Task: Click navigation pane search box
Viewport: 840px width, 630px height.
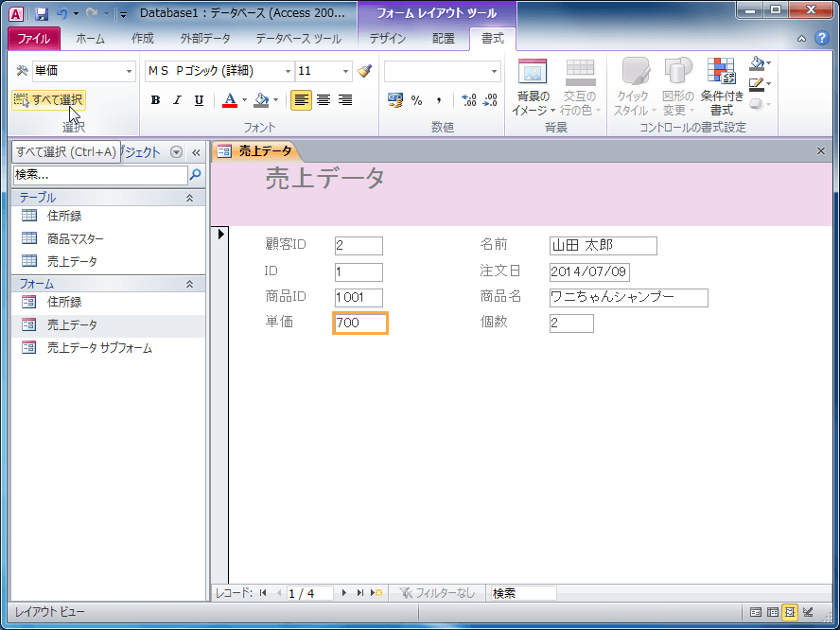Action: point(100,175)
